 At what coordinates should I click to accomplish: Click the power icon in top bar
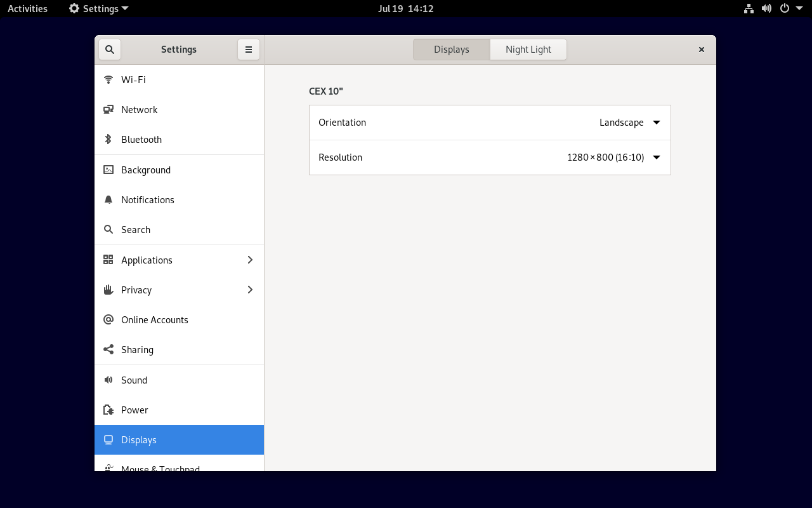click(x=785, y=8)
